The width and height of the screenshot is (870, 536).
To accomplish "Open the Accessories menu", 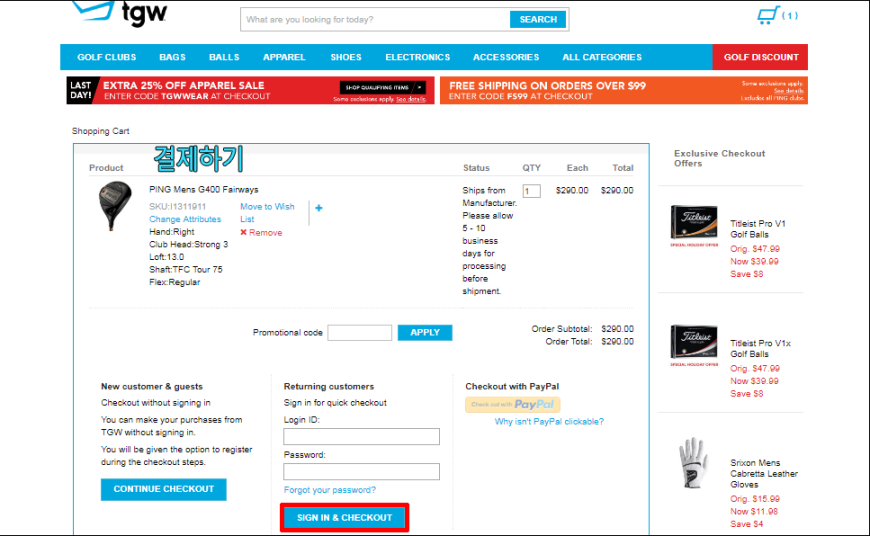I will point(506,57).
